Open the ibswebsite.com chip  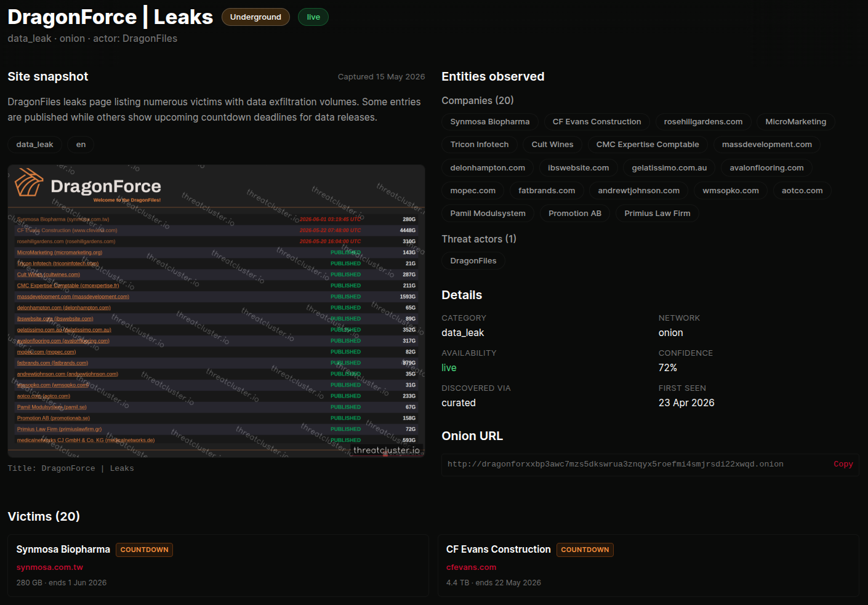(579, 168)
